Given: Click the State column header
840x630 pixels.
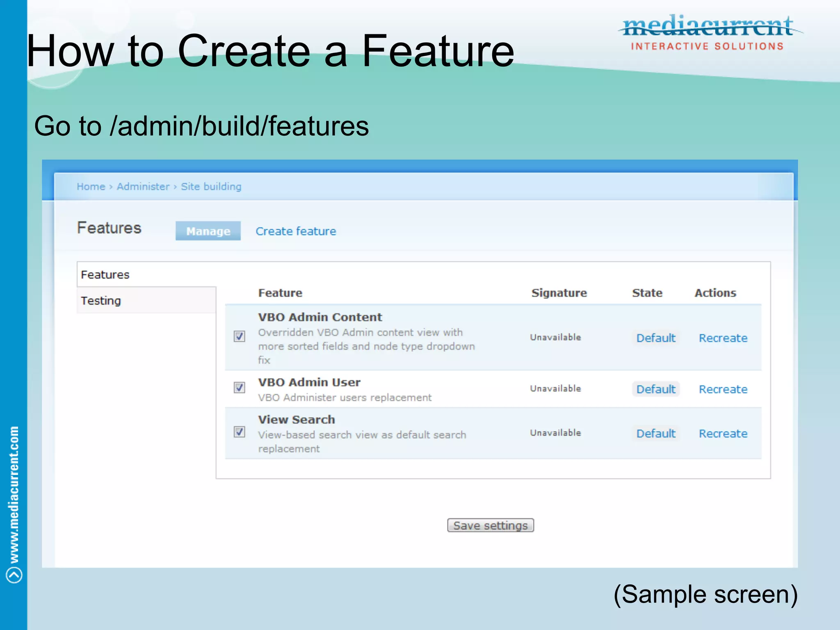Looking at the screenshot, I should [647, 293].
